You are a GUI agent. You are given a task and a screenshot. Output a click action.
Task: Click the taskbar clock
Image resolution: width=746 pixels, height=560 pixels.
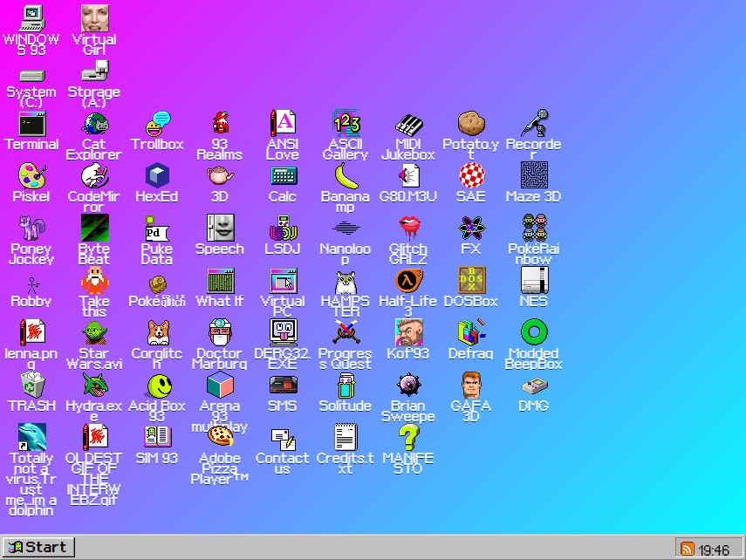715,548
